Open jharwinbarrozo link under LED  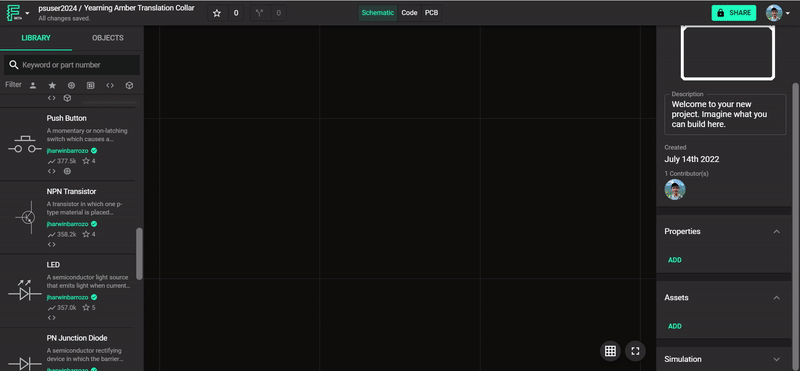pos(67,297)
